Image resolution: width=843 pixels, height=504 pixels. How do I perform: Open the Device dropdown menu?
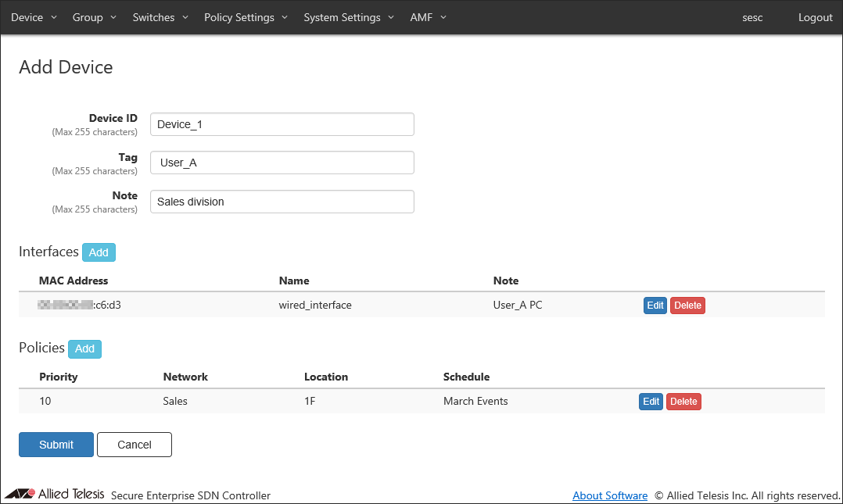pyautogui.click(x=34, y=17)
